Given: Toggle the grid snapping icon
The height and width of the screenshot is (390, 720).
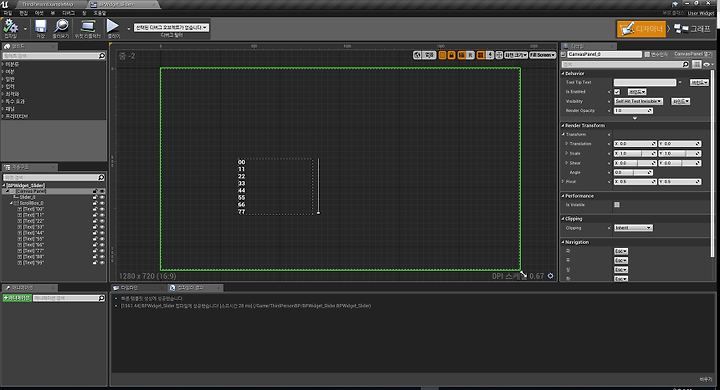Looking at the screenshot, I should coord(480,55).
